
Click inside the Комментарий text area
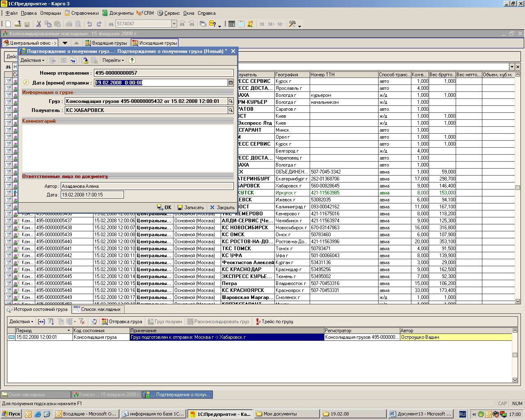pyautogui.click(x=128, y=148)
